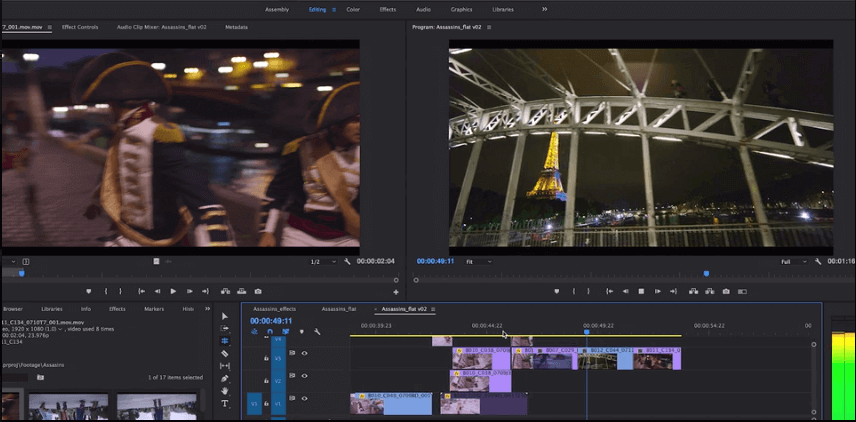This screenshot has width=856, height=422.
Task: Click the Project panel folder icon
Action: [40, 377]
